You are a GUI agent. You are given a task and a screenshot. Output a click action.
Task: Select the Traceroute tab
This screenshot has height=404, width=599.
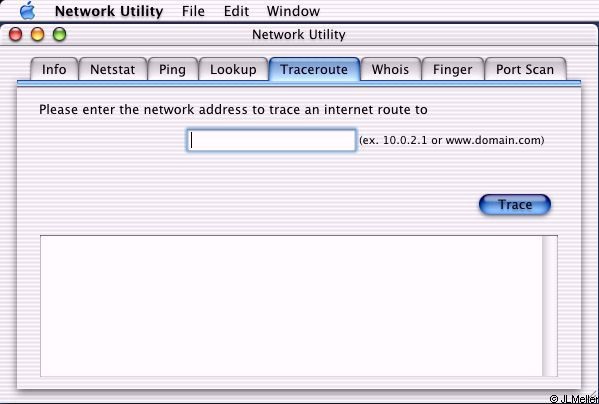click(314, 69)
